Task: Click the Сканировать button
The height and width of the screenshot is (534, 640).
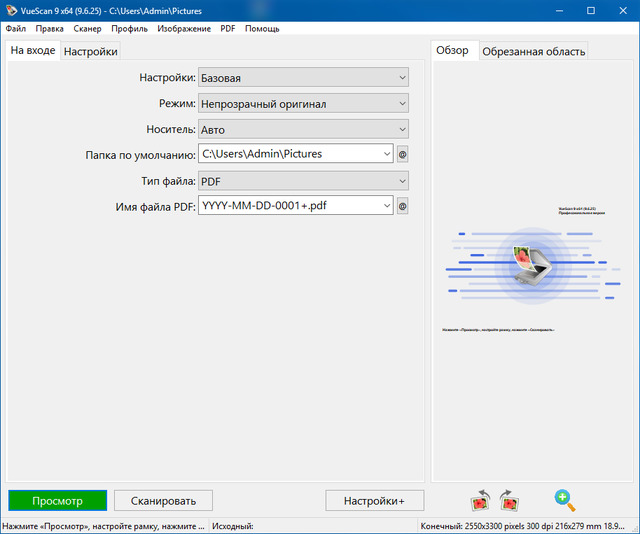Action: click(x=163, y=500)
